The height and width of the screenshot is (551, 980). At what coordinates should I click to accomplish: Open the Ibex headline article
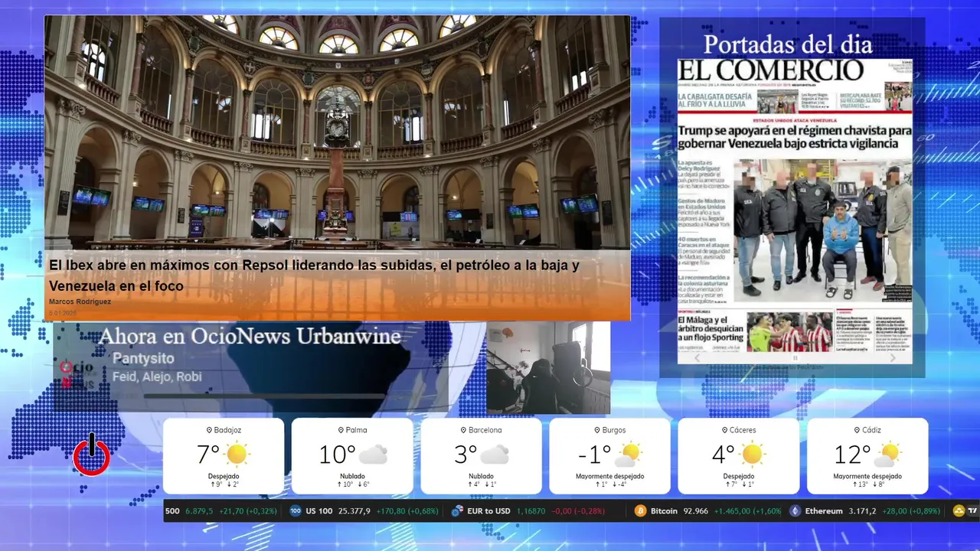[314, 275]
